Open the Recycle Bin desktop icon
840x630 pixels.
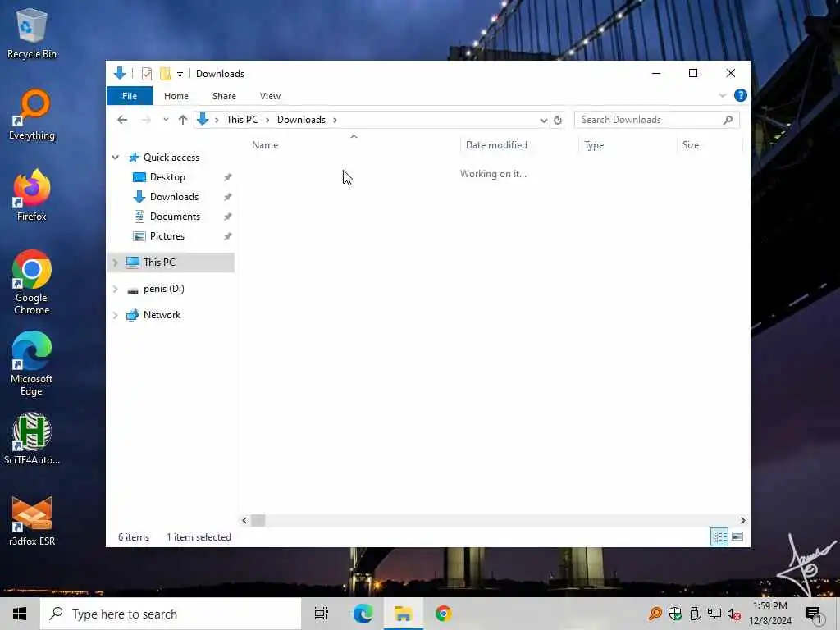pyautogui.click(x=32, y=33)
